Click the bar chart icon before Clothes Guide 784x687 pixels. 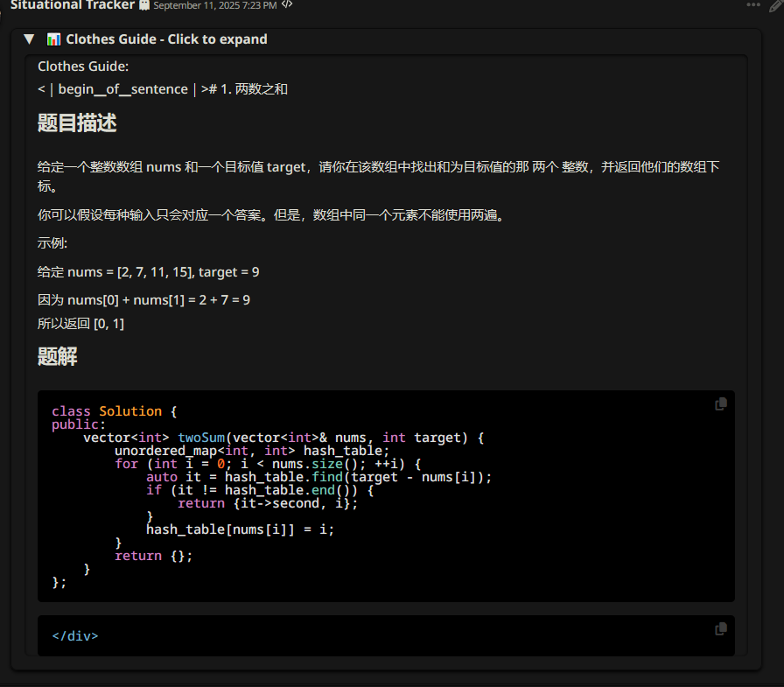pos(53,39)
